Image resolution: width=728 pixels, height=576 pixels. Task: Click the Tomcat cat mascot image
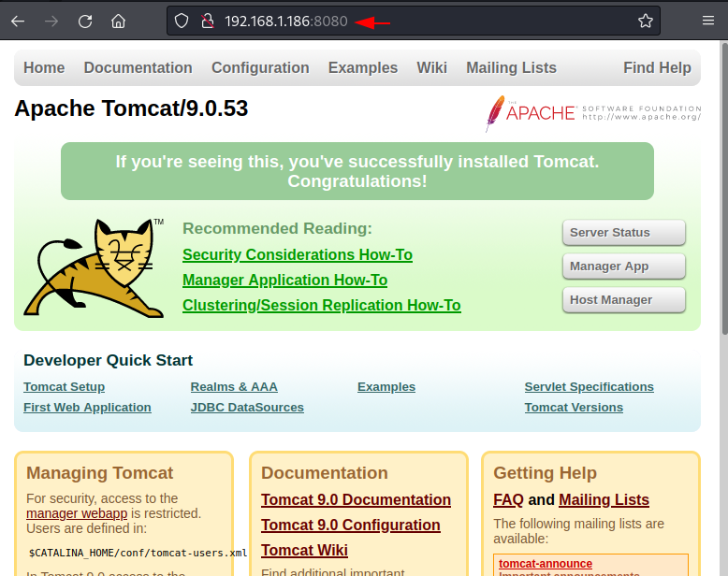point(95,268)
